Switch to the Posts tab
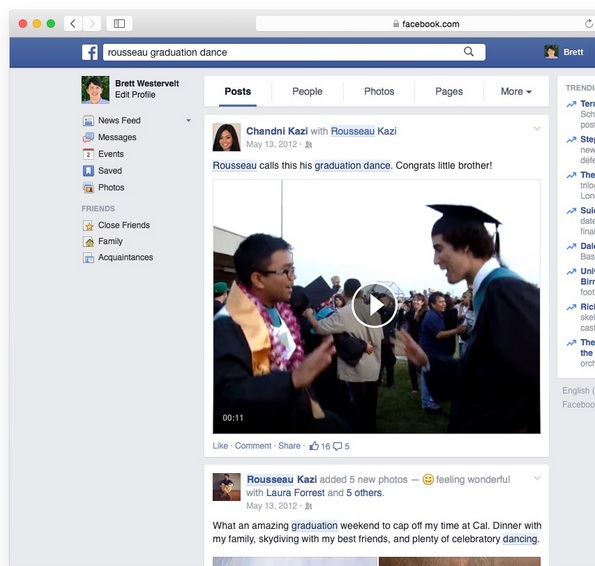The image size is (595, 566). pos(238,91)
